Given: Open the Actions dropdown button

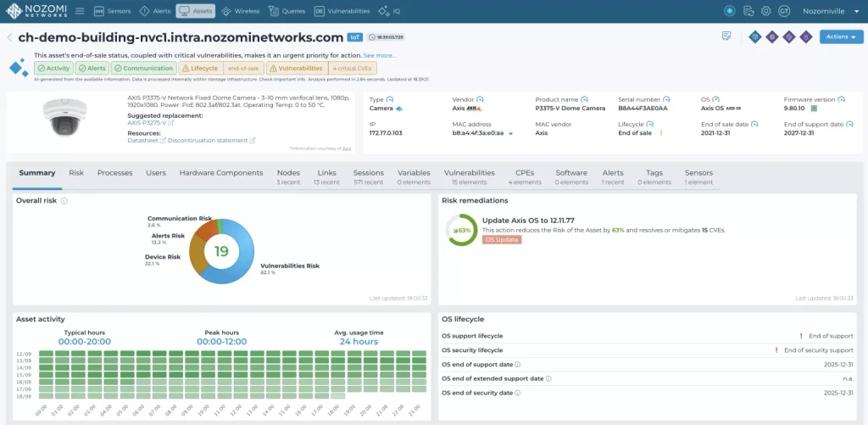Looking at the screenshot, I should point(841,36).
